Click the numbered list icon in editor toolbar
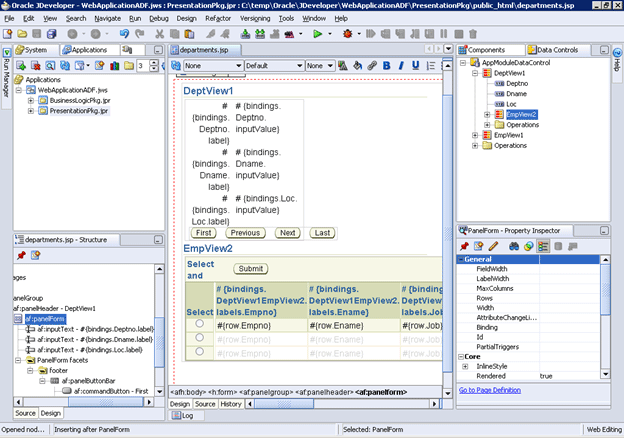The width and height of the screenshot is (624, 438). pyautogui.click(x=431, y=66)
